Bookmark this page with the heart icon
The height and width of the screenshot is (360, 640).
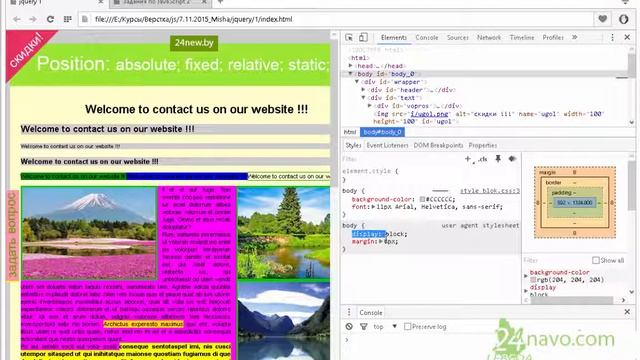(x=602, y=19)
